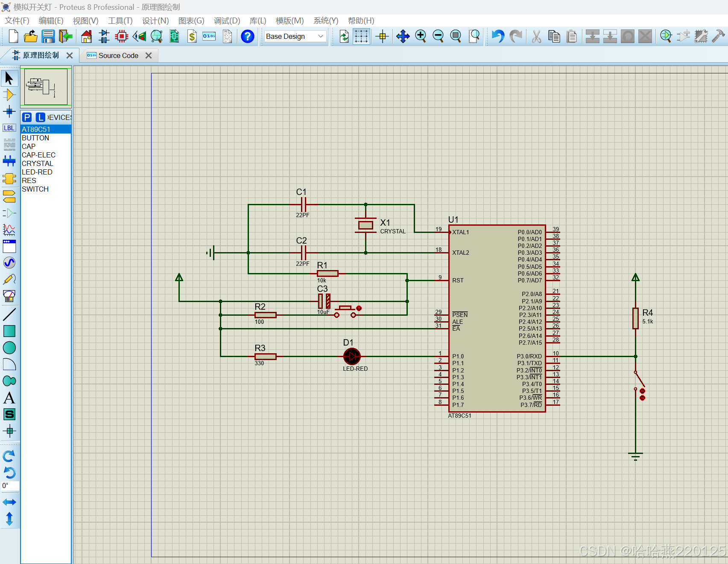Click the rotation angle field
Image resolution: width=728 pixels, height=564 pixels.
point(10,486)
